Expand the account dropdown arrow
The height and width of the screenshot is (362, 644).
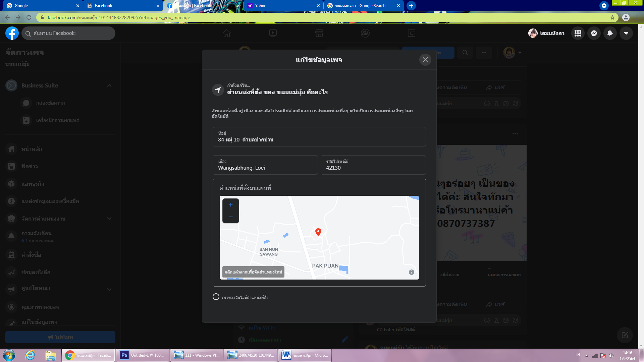click(x=626, y=33)
